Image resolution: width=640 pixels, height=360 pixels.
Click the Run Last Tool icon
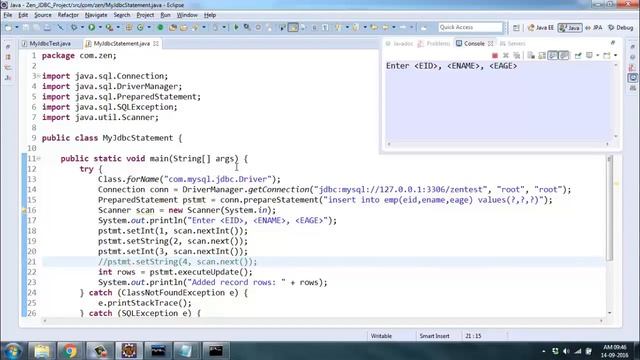tap(109, 27)
